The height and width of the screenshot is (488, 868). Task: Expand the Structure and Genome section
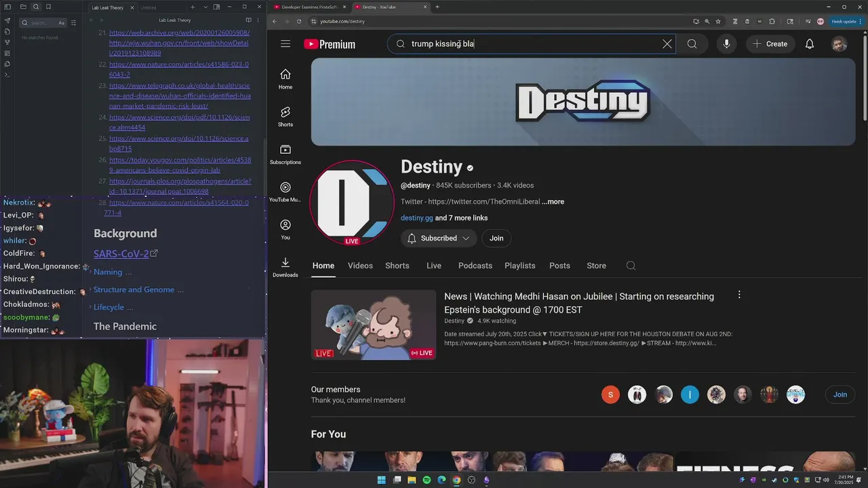coord(138,289)
